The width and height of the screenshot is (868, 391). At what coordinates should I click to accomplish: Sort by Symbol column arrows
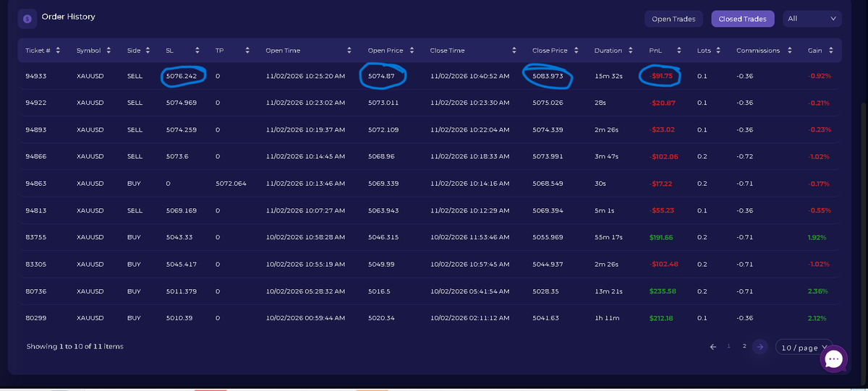(x=109, y=51)
